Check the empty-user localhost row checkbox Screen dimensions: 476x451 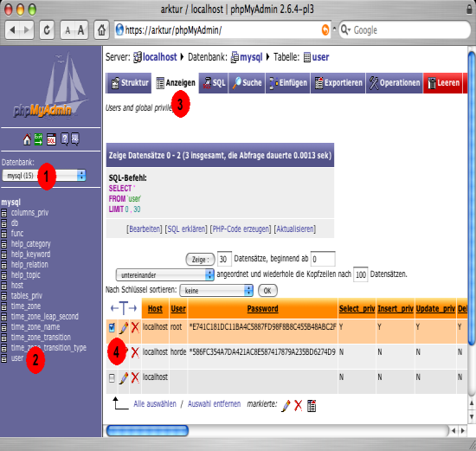(112, 377)
